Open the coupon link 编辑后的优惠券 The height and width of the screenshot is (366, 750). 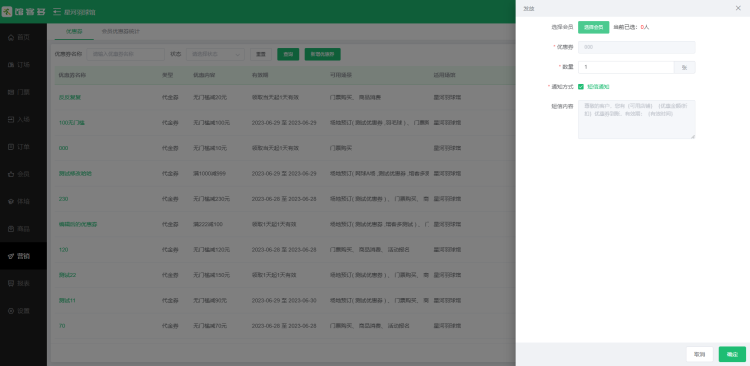coord(77,224)
